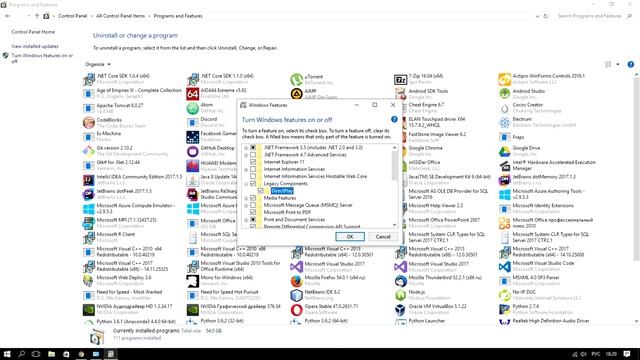Select the Android Studio icon
640x360 pixels.
click(x=504, y=93)
